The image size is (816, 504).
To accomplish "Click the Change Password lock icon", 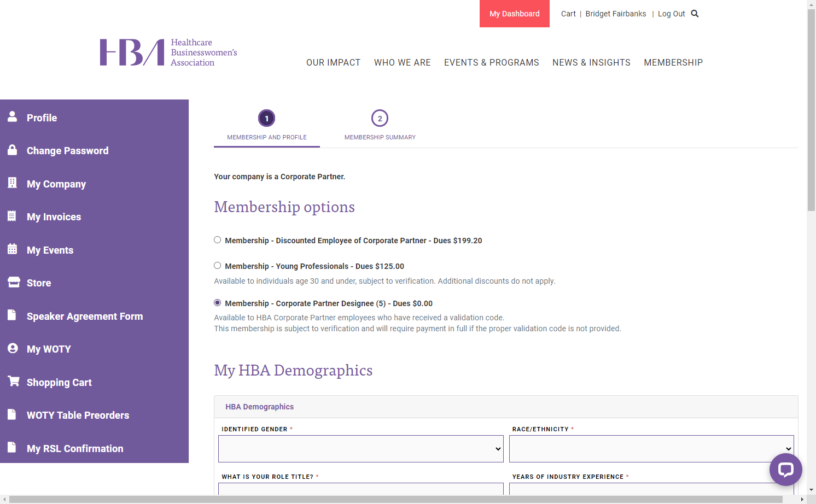I will (x=12, y=149).
